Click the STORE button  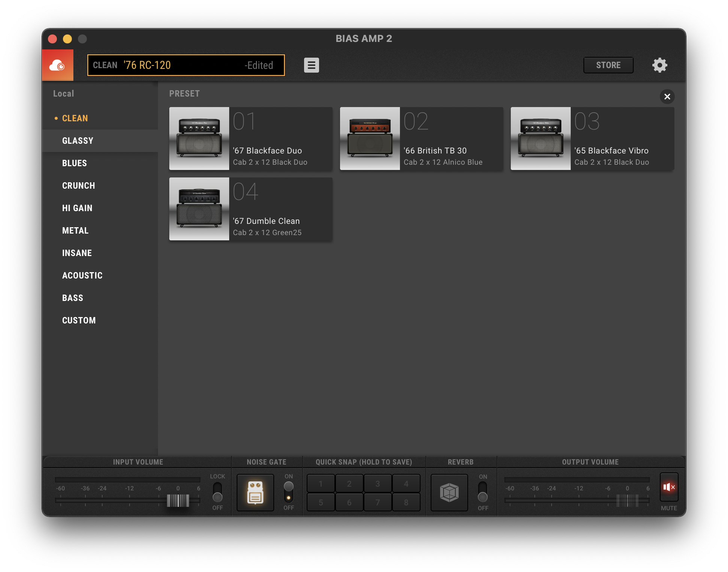pos(608,65)
